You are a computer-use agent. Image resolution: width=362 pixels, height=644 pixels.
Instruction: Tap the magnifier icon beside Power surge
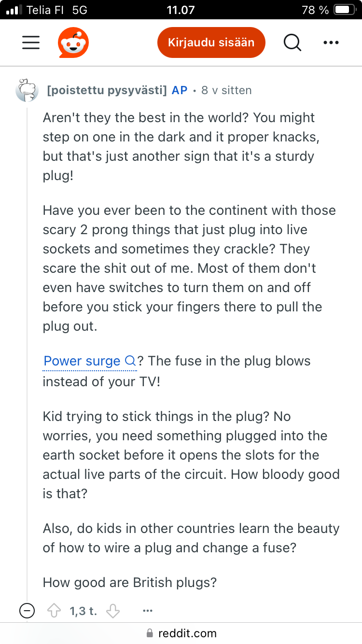(130, 361)
